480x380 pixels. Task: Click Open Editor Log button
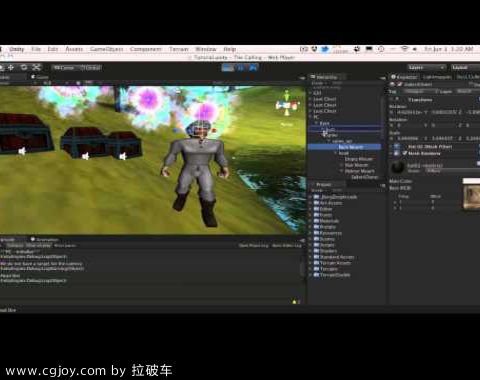coord(287,246)
